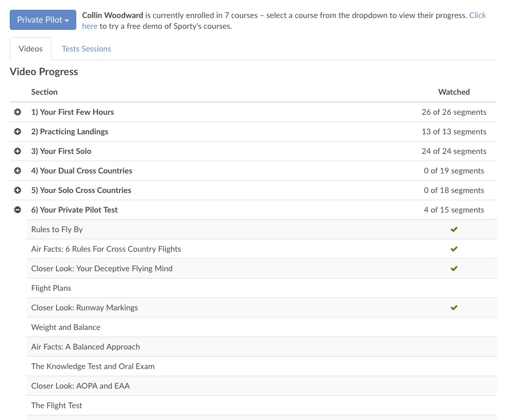Switch to the Tests Sessions tab
This screenshot has height=420, width=505.
click(x=86, y=49)
